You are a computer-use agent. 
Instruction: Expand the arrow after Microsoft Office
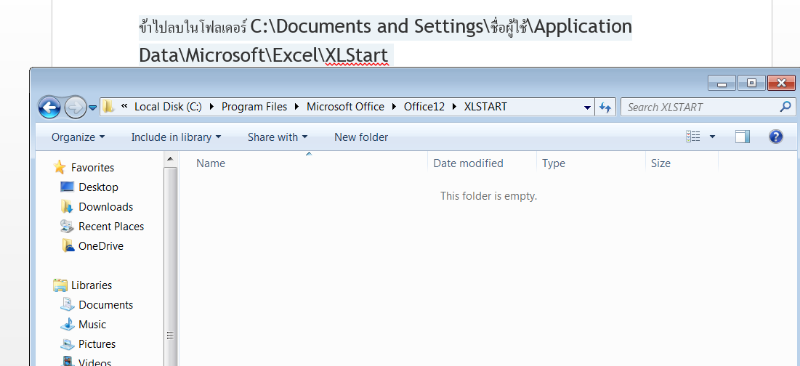pos(394,107)
